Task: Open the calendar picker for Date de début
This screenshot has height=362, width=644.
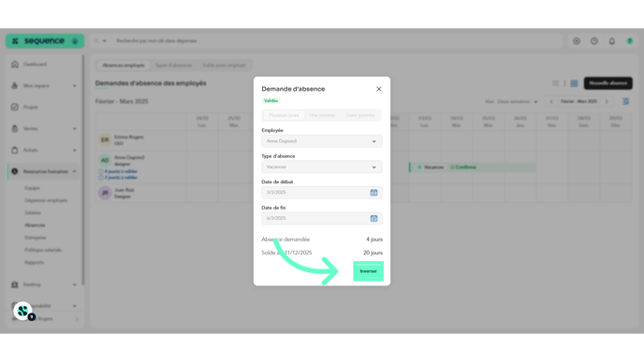Action: pos(373,193)
